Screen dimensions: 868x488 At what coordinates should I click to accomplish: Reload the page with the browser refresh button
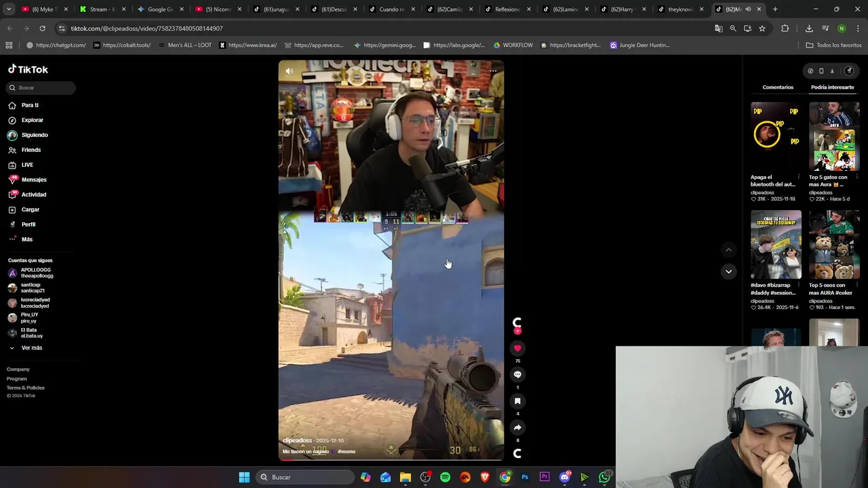[x=42, y=28]
